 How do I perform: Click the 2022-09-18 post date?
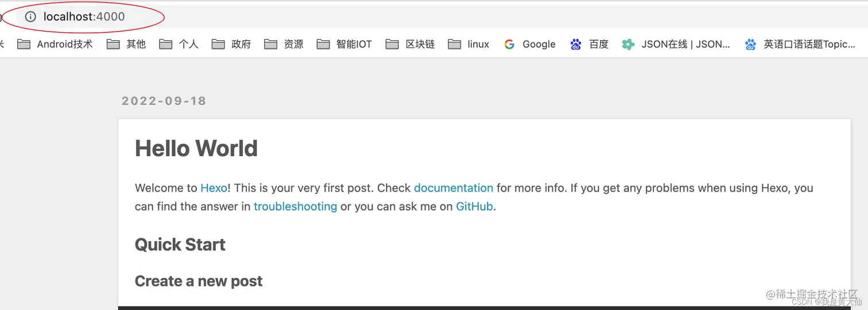(x=164, y=101)
